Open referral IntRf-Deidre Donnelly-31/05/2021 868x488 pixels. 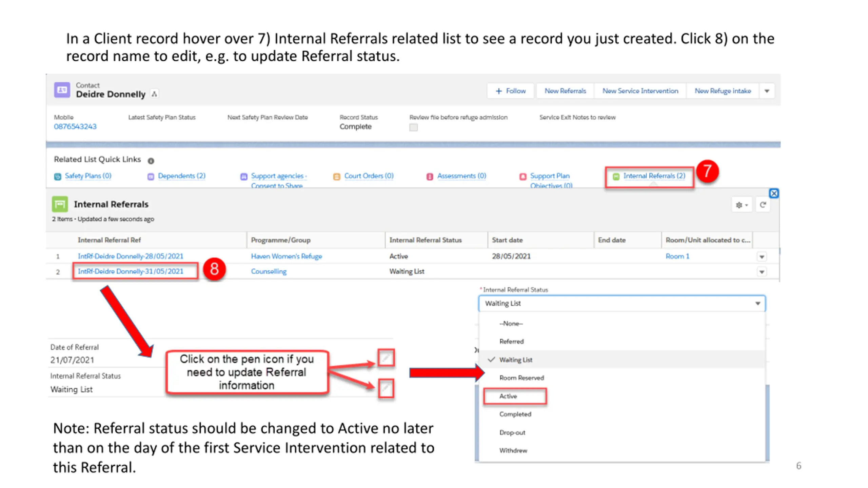(x=131, y=271)
